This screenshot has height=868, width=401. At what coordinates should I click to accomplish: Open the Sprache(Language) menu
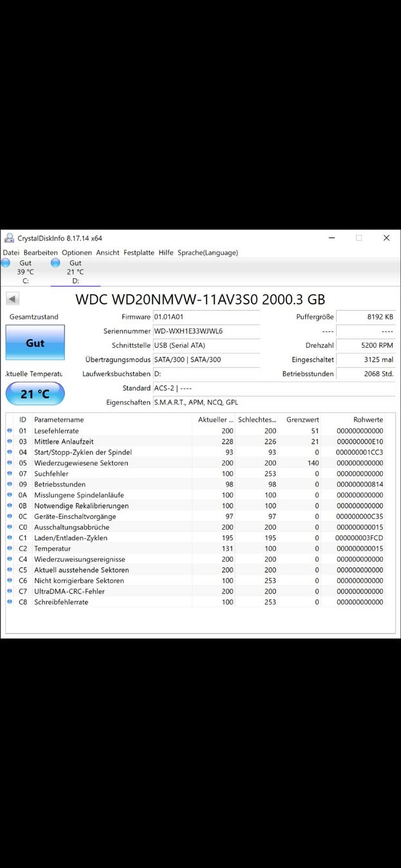coord(208,253)
